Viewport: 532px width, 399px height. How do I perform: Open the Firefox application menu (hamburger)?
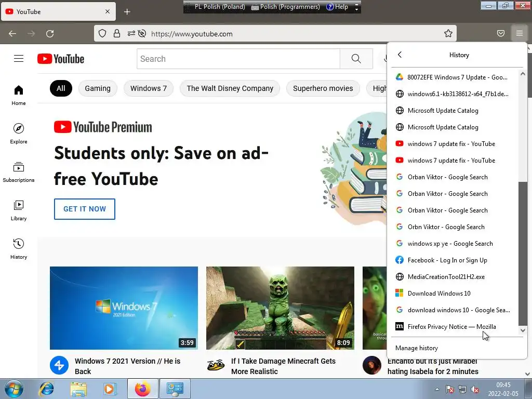pyautogui.click(x=519, y=33)
